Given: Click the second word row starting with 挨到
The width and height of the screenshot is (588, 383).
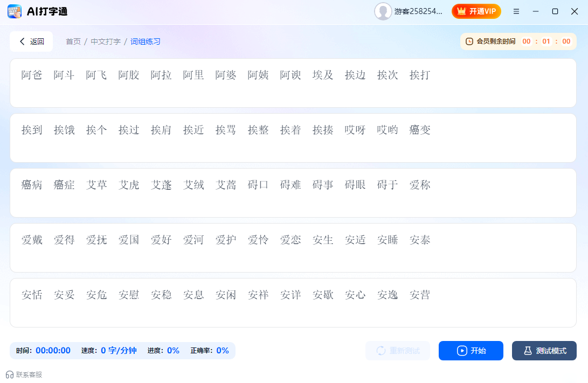Looking at the screenshot, I should (x=293, y=138).
